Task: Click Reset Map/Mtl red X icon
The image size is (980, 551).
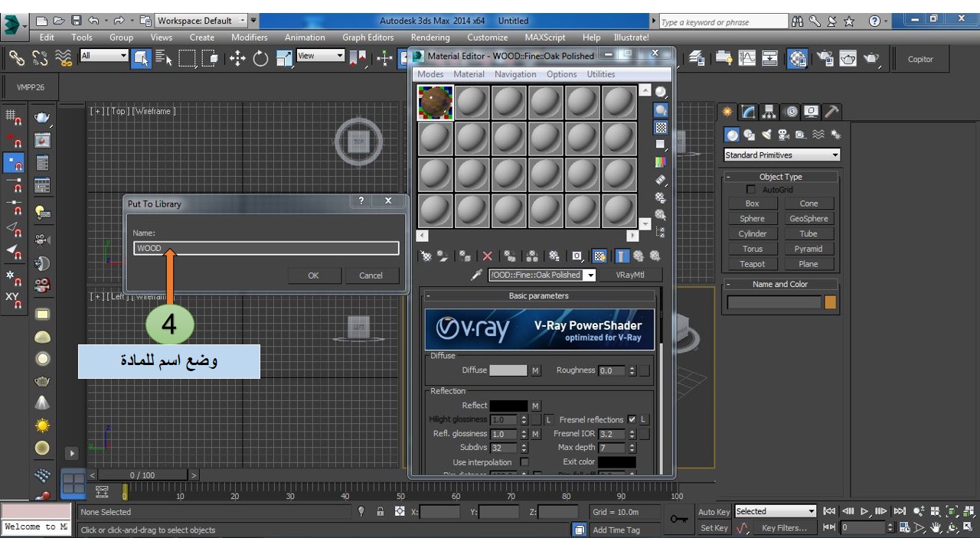Action: 487,256
